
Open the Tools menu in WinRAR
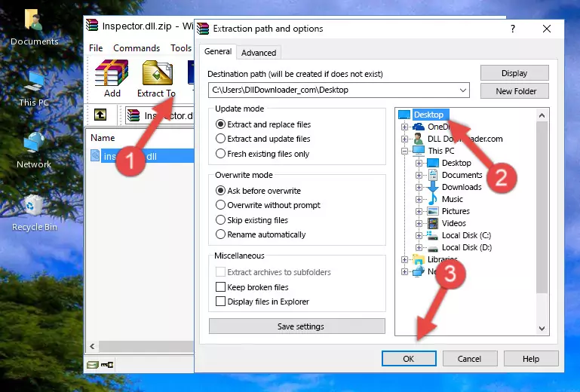(181, 48)
